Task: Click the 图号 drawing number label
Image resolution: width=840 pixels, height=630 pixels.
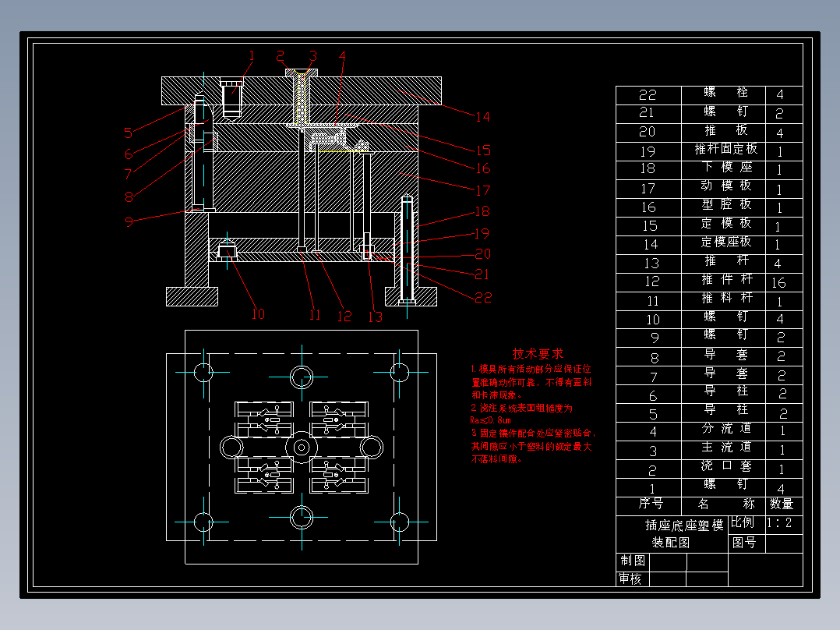Action: tap(744, 543)
